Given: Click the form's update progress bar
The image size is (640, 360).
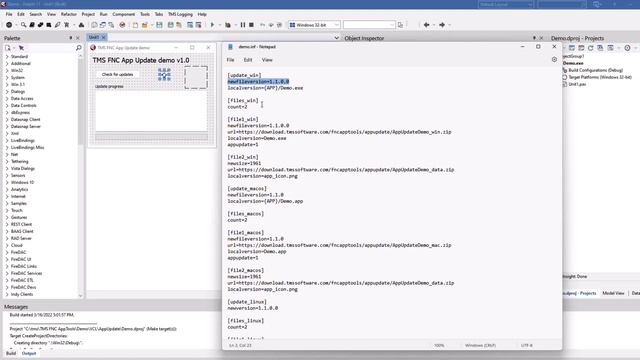Looking at the screenshot, I should [151, 138].
